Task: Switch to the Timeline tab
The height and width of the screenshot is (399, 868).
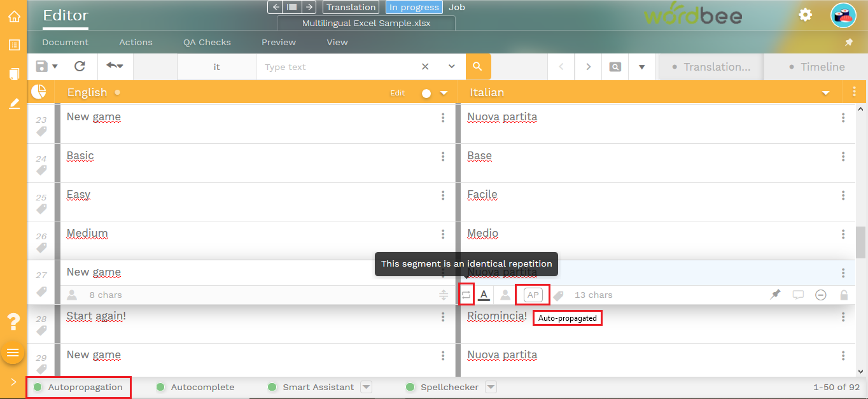Action: point(816,67)
